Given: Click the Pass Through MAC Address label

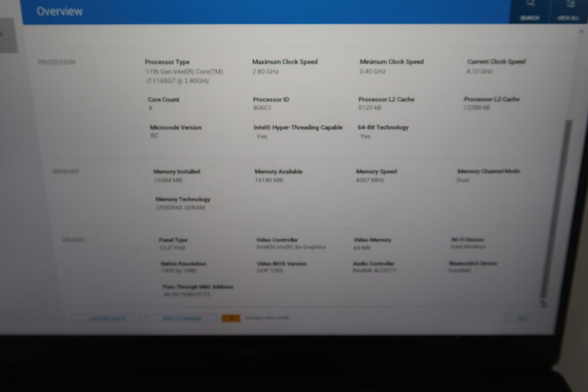Looking at the screenshot, I should 198,286.
